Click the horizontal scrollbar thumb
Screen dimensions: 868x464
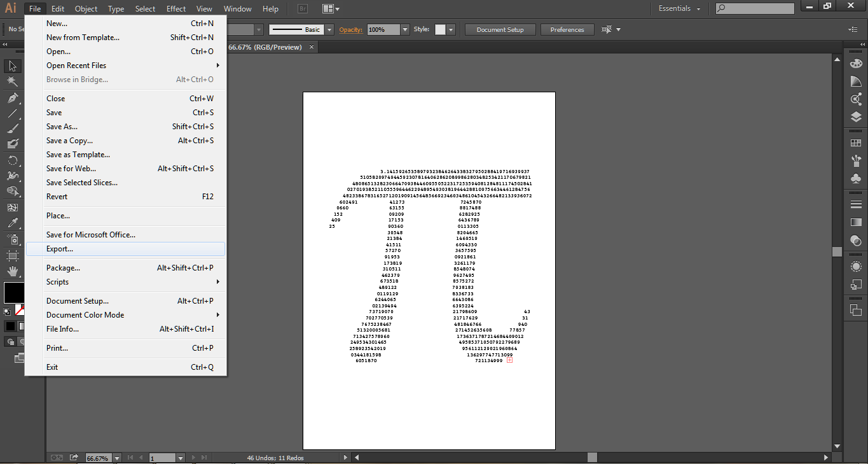click(592, 458)
